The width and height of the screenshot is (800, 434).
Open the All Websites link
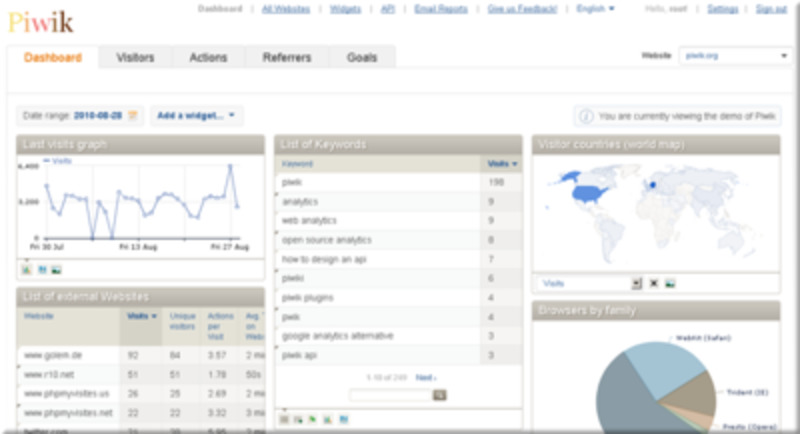pyautogui.click(x=286, y=9)
